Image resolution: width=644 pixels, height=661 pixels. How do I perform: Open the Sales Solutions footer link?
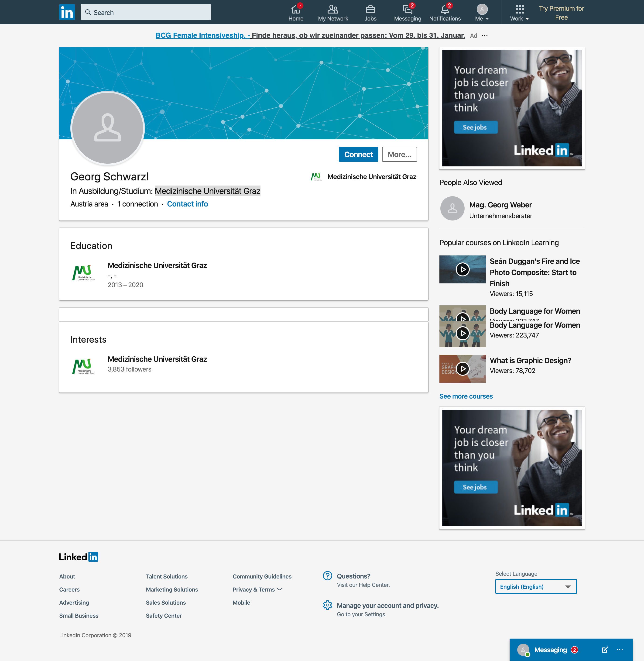(166, 603)
